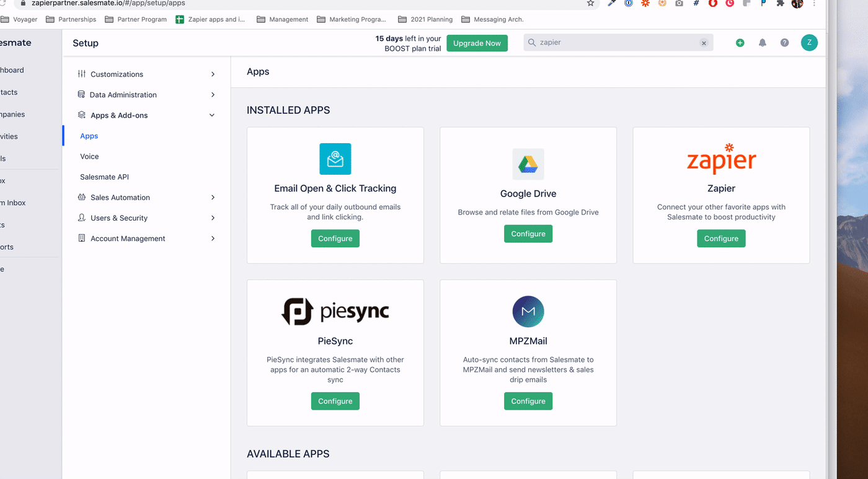
Task: Select Apps in the setup sidebar
Action: coord(89,136)
